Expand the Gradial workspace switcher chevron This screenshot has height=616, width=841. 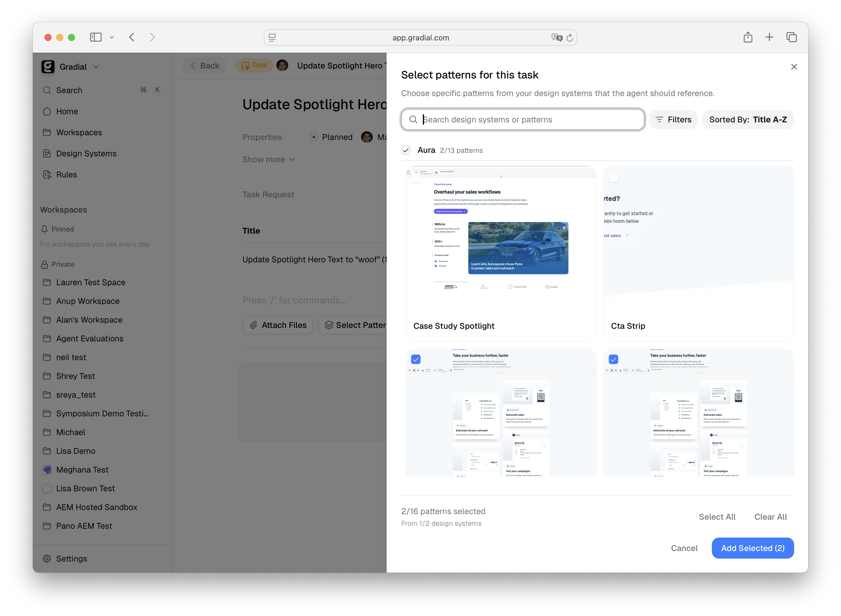click(96, 66)
